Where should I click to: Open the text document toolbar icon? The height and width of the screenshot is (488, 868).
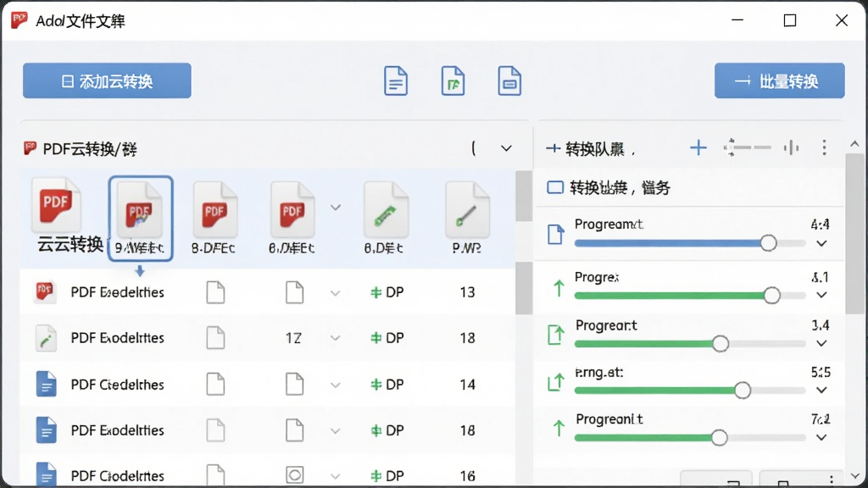[396, 80]
